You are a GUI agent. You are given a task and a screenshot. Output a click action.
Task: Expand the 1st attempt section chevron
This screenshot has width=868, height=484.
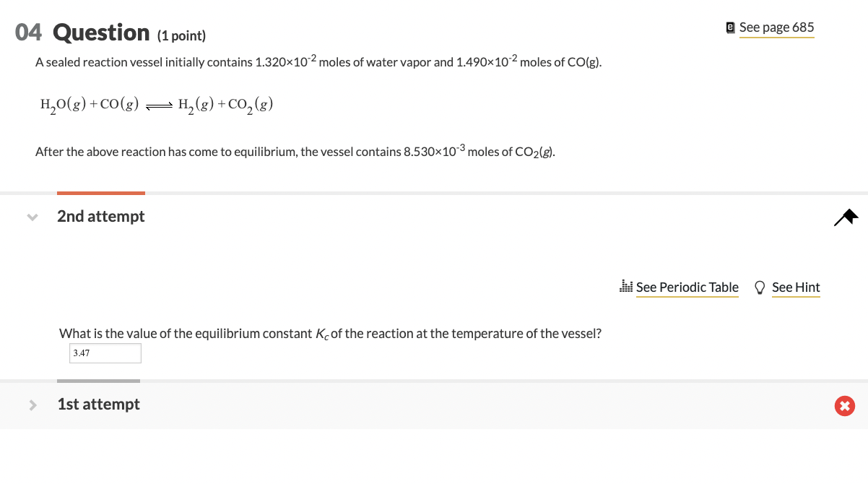[32, 405]
